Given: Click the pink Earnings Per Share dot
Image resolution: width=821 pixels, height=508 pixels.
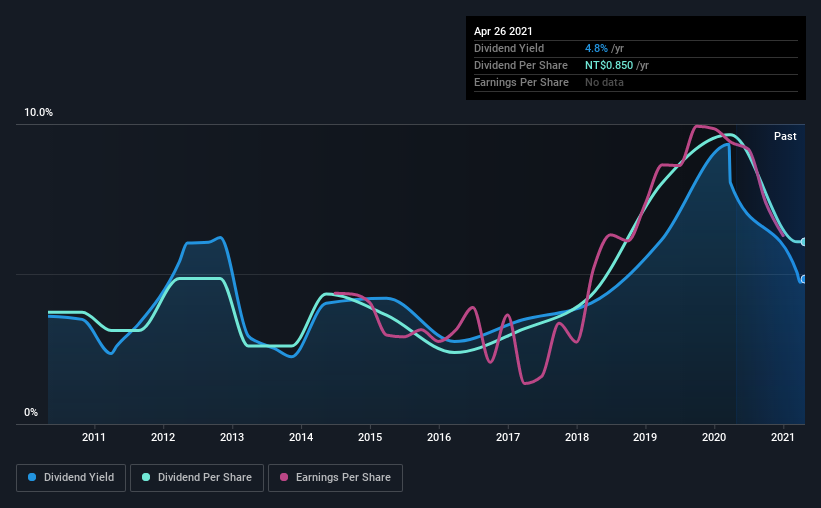Looking at the screenshot, I should [284, 477].
